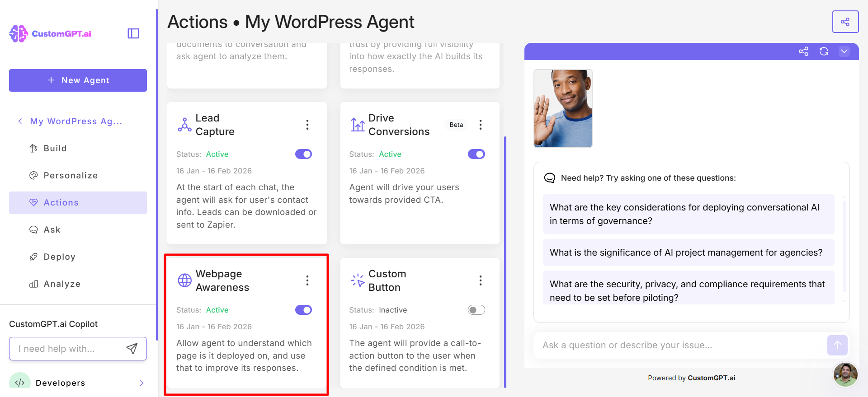Collapse the sidebar panel icon

(x=133, y=33)
